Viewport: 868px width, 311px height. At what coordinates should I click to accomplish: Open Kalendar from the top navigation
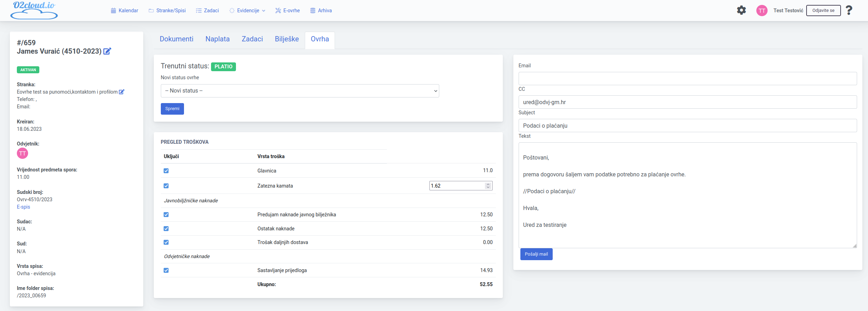[124, 11]
